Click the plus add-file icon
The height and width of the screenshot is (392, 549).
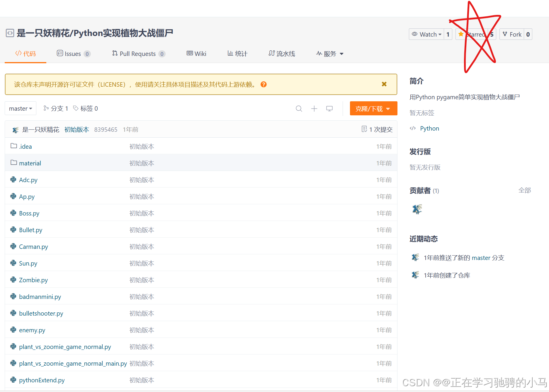314,109
